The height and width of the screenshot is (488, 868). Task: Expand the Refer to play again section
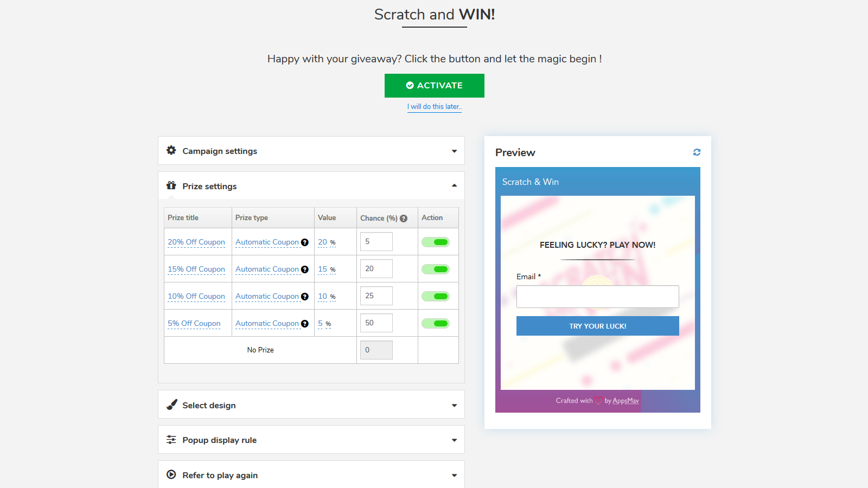[x=454, y=475]
